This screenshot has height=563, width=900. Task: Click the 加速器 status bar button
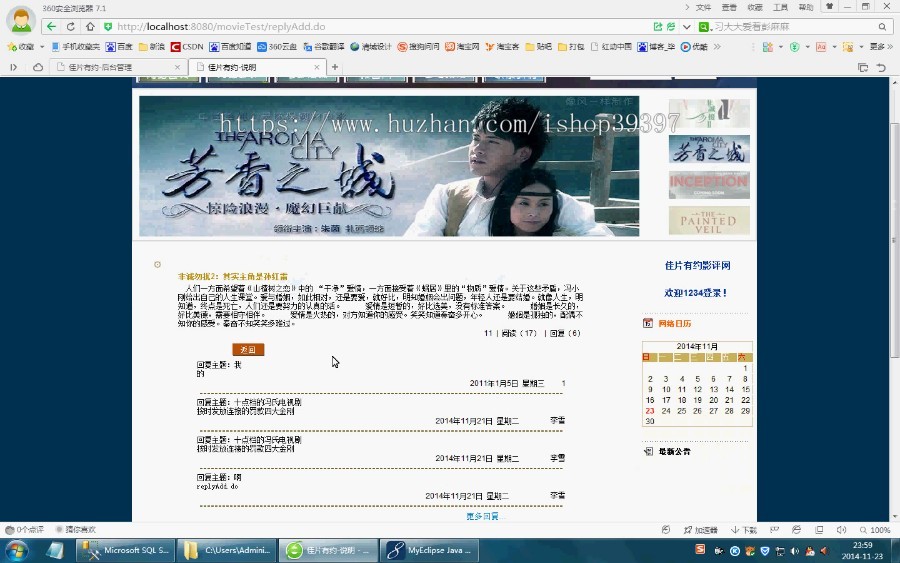tap(700, 530)
